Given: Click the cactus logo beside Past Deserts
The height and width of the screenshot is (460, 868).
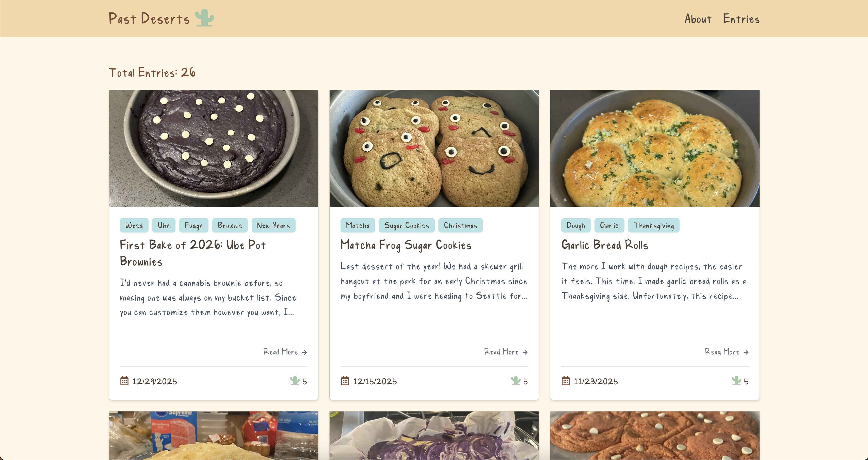Looking at the screenshot, I should pyautogui.click(x=204, y=18).
